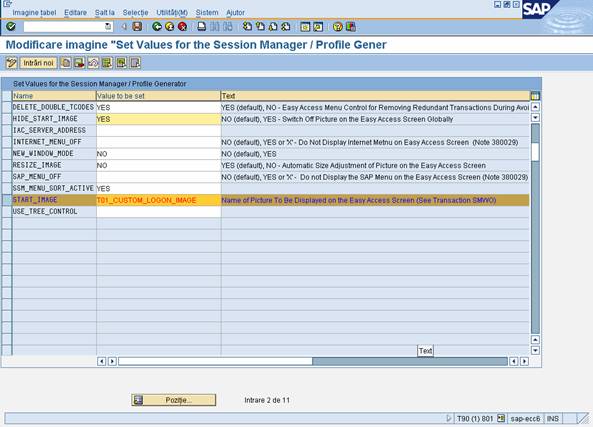Screen dimensions: 593x427
Task: Click the Undo Change icon
Action: pyautogui.click(x=93, y=63)
